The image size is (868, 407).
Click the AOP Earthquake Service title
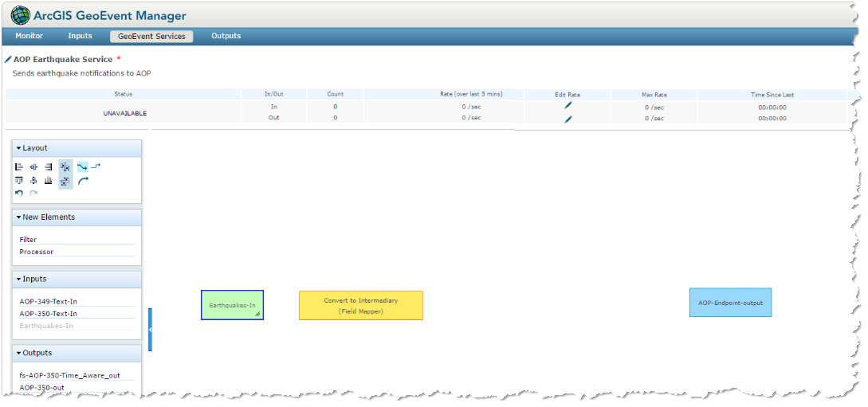(x=63, y=59)
